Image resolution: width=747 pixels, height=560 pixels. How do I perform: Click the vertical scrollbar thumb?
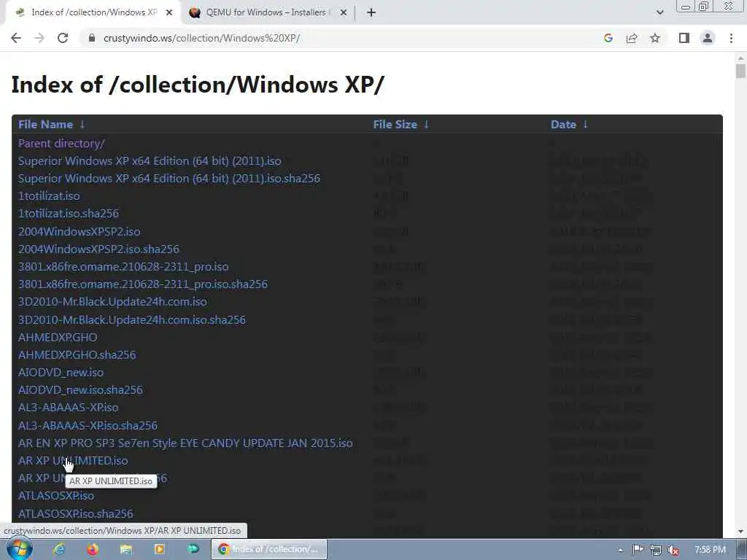[740, 71]
